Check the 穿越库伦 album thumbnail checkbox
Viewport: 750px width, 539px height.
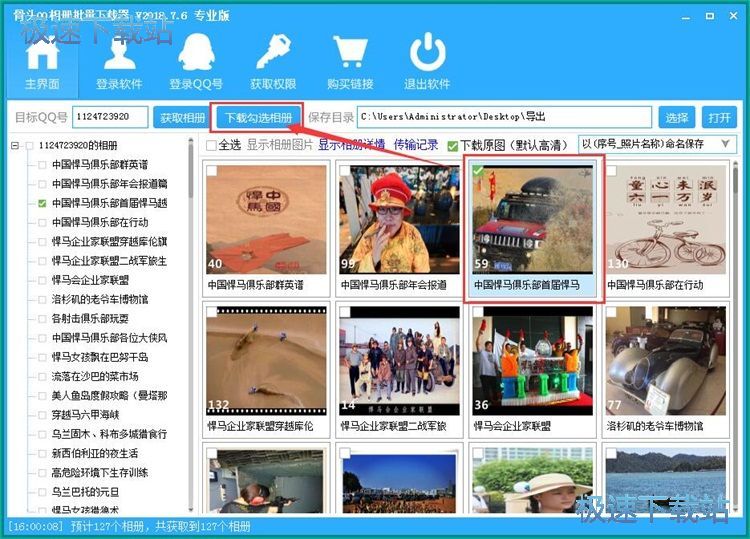pyautogui.click(x=211, y=312)
